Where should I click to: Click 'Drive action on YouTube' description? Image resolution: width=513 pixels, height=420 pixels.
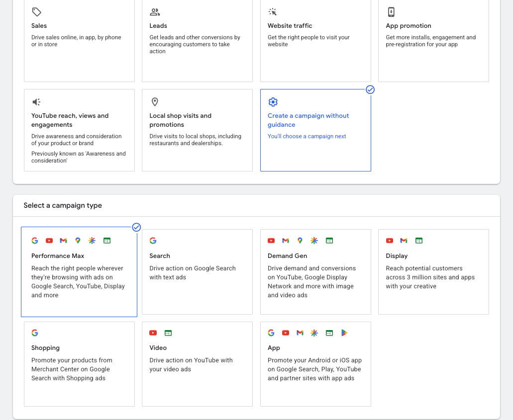tap(191, 364)
